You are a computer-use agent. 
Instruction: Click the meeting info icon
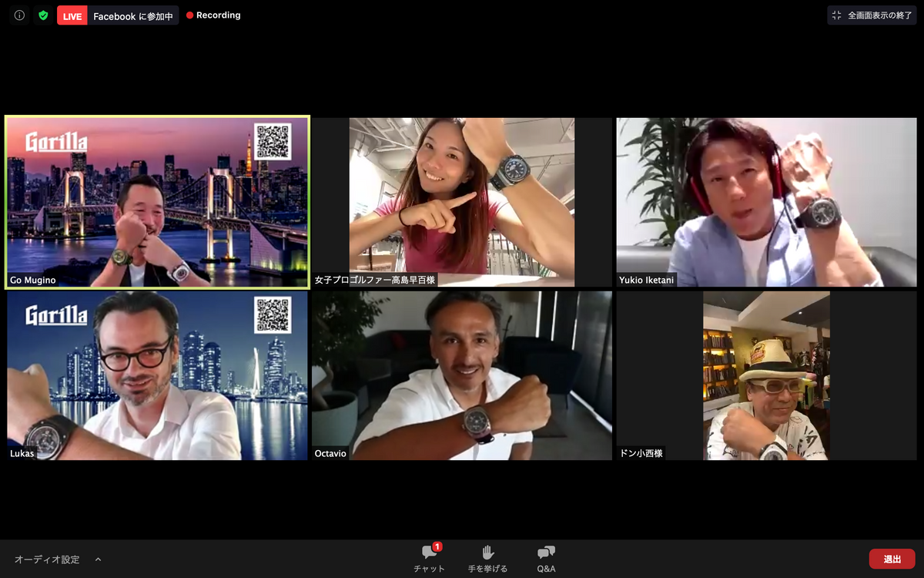pos(19,15)
